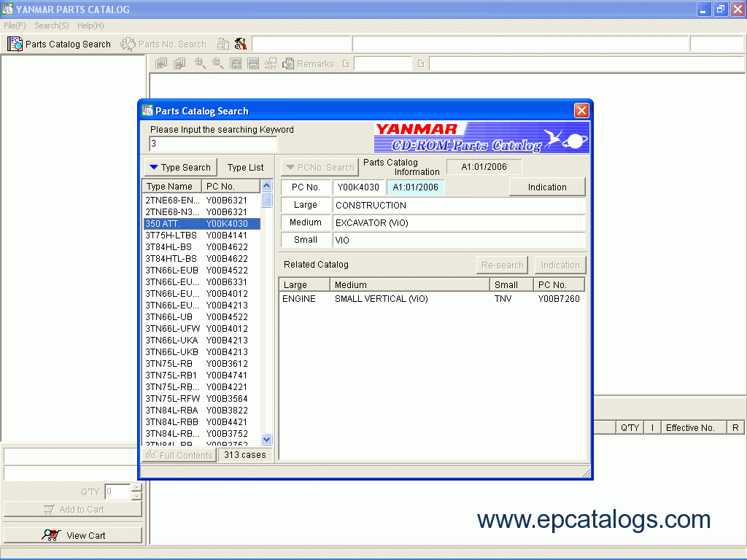The width and height of the screenshot is (747, 560).
Task: Click the fit whole image icon
Action: (236, 63)
